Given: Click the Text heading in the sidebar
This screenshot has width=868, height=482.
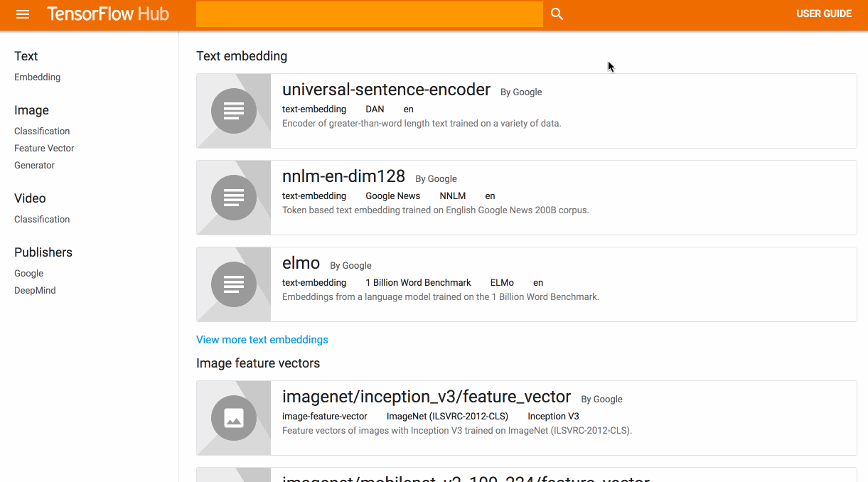Looking at the screenshot, I should tap(26, 56).
